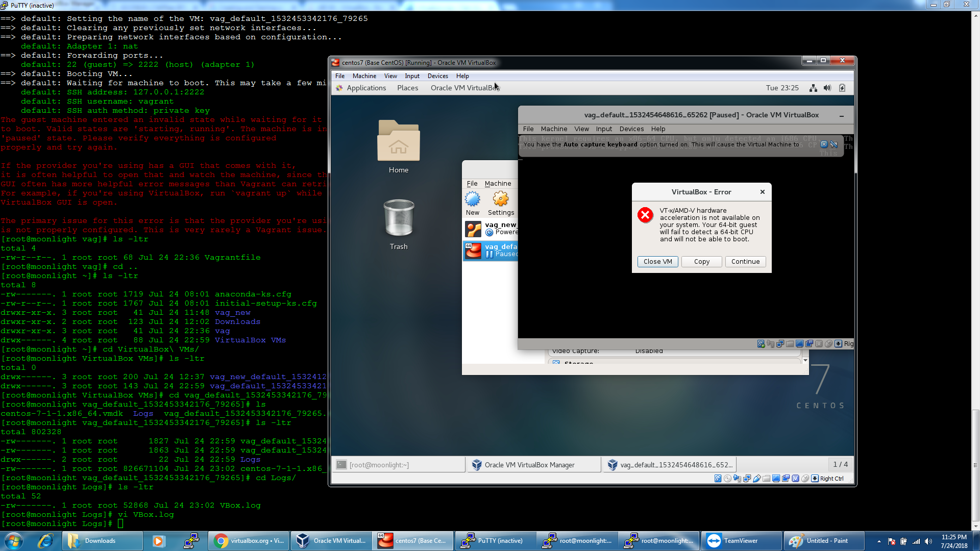
Task: Click New VM icon in VirtualBox Manager
Action: click(x=473, y=204)
